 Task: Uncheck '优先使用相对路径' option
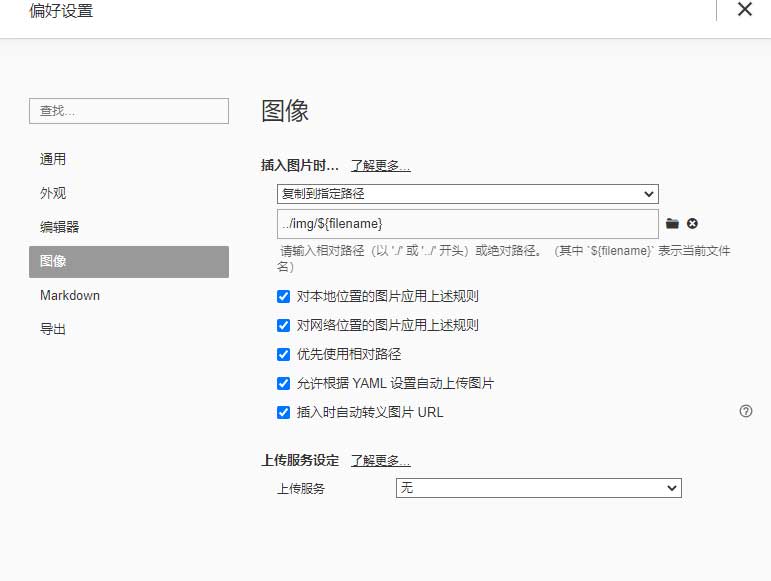tap(284, 354)
